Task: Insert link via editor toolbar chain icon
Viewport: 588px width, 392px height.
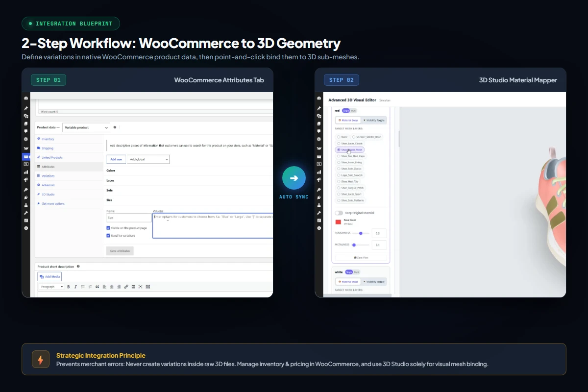Action: coord(126,287)
